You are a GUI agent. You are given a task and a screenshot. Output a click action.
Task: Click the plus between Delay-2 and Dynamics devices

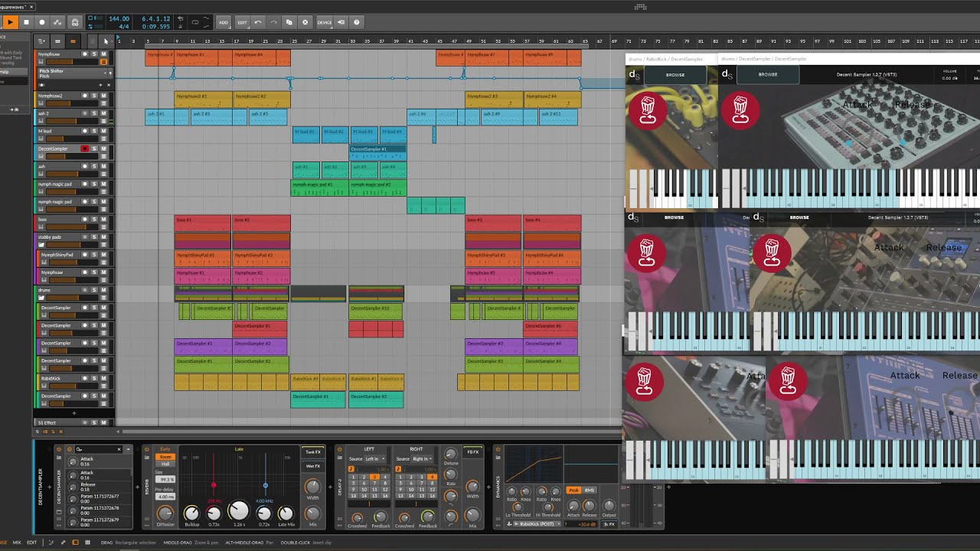(x=489, y=487)
